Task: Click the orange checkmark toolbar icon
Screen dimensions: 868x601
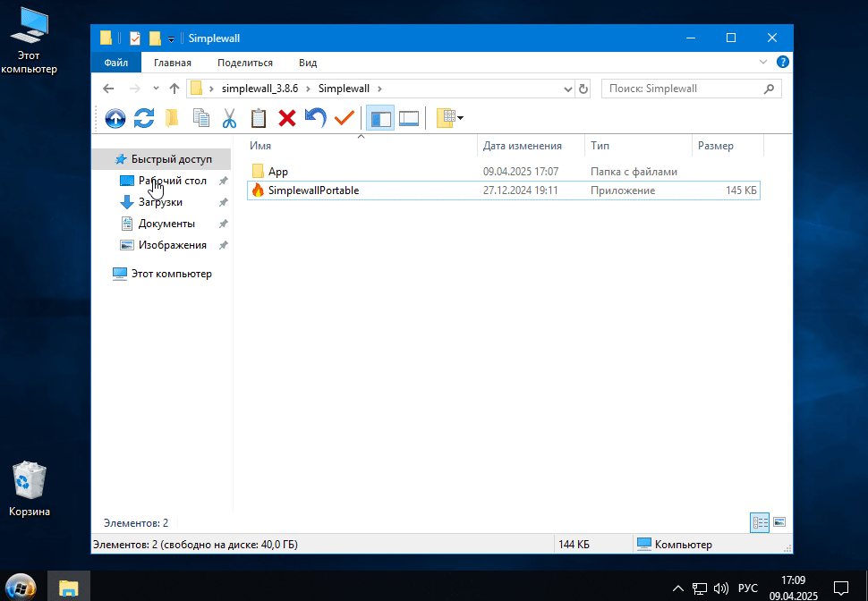Action: (345, 118)
